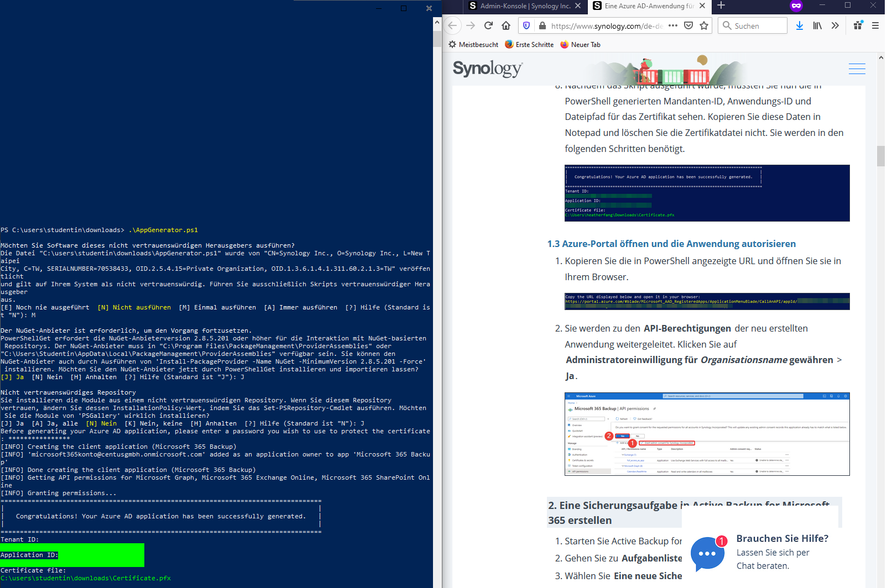Screen dimensions: 887x588
Task: Open Firefox downloads panel
Action: click(x=800, y=25)
